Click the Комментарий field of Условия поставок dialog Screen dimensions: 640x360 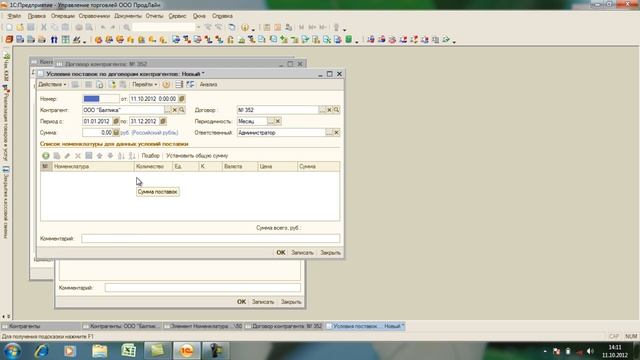click(210, 238)
